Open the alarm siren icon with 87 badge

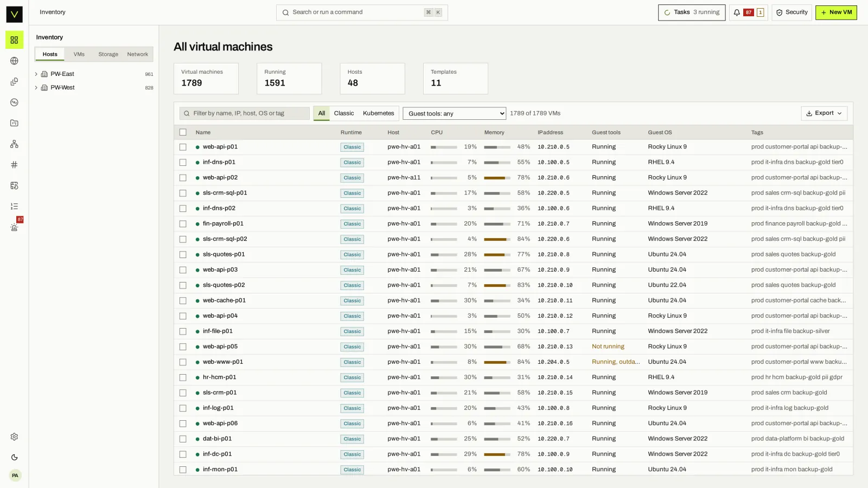(x=14, y=227)
